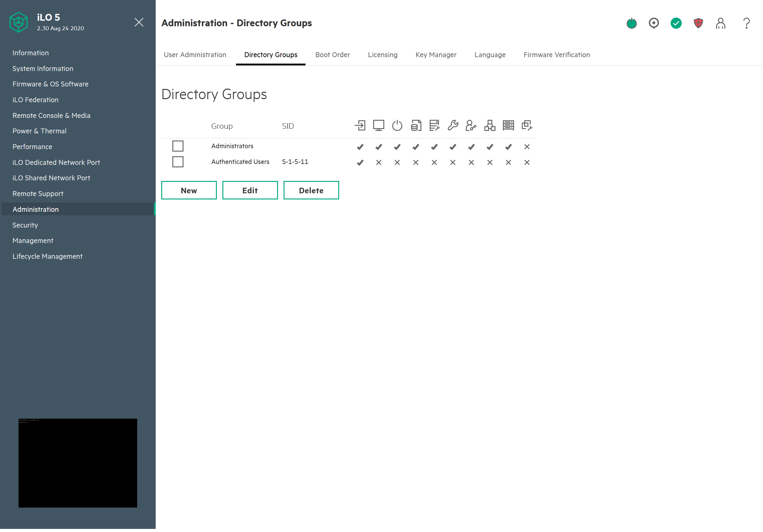The height and width of the screenshot is (532, 763).
Task: Click the wrench Configure iLO settings icon
Action: [x=453, y=126]
